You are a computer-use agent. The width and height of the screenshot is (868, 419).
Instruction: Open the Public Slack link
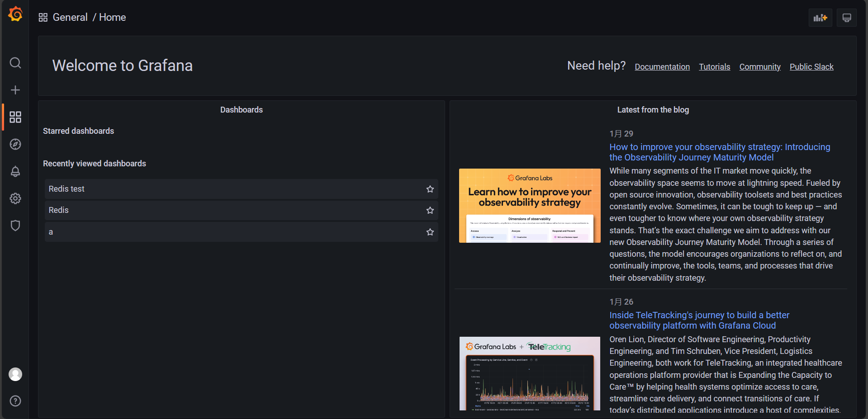point(811,67)
